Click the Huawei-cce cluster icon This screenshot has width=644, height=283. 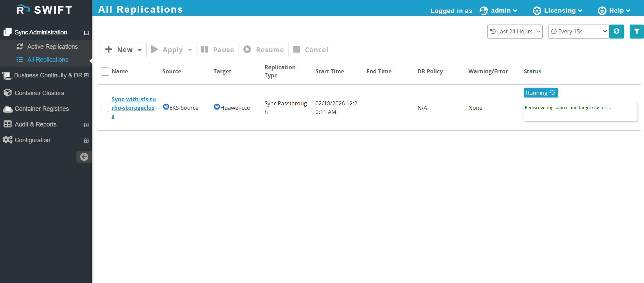pyautogui.click(x=217, y=107)
